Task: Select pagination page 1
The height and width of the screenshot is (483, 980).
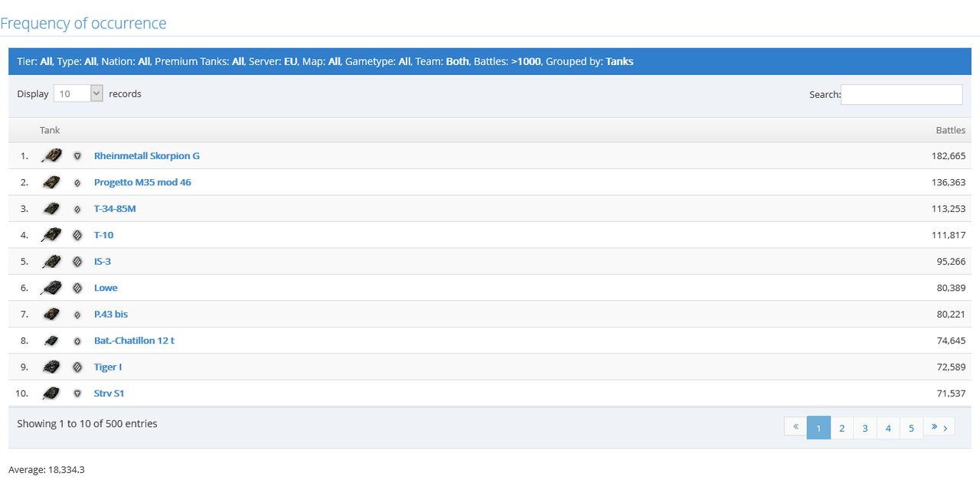Action: click(x=818, y=428)
